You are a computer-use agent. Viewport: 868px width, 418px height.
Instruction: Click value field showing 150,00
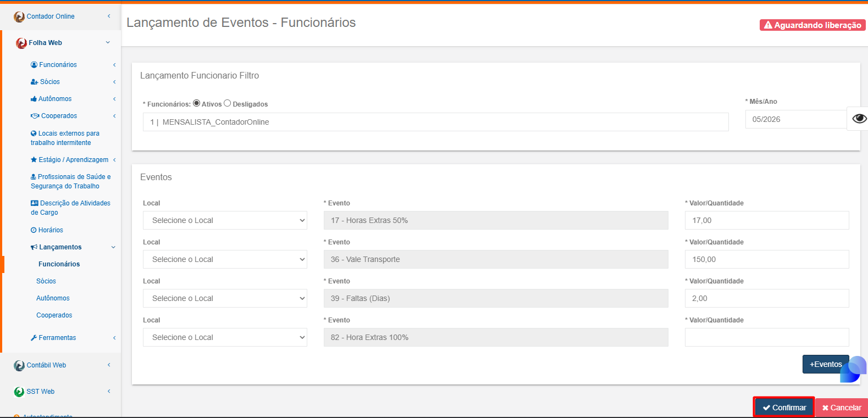(767, 259)
